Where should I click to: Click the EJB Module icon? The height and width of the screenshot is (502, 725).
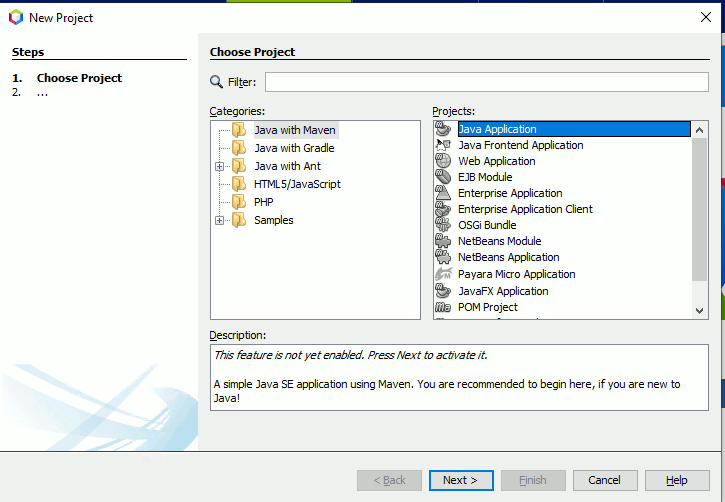tap(443, 177)
